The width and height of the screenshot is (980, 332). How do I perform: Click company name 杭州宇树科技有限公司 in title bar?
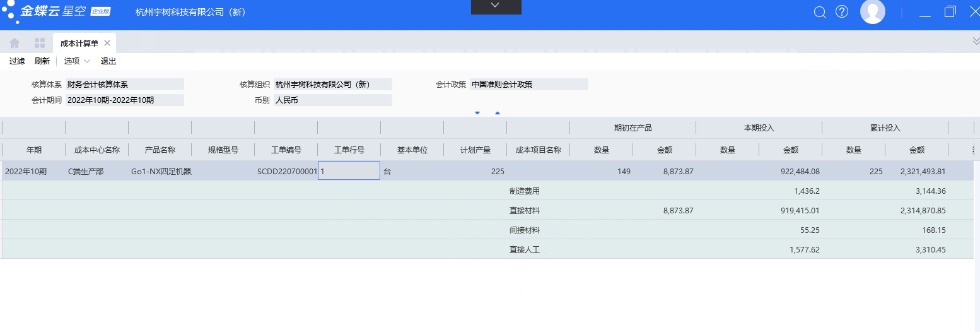point(190,12)
